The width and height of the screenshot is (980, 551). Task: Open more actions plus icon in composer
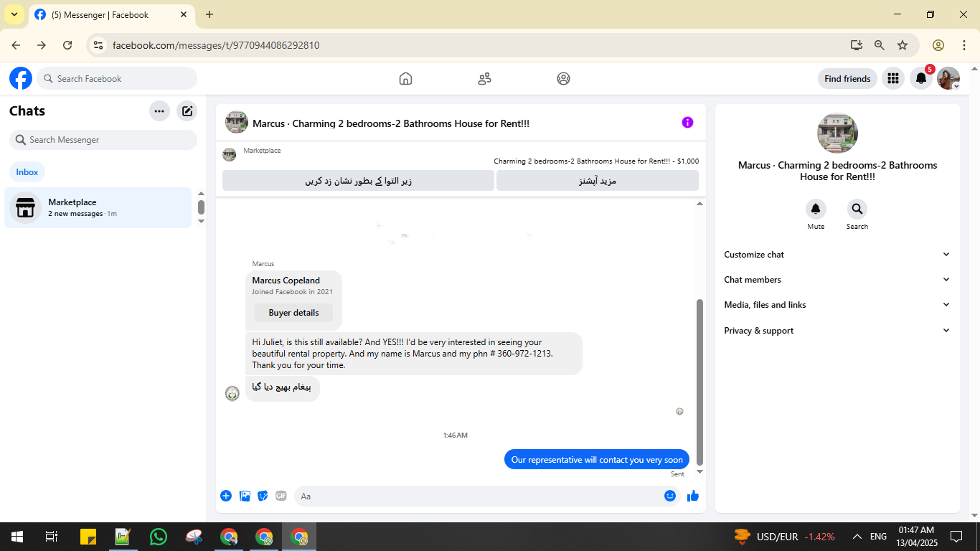[226, 496]
